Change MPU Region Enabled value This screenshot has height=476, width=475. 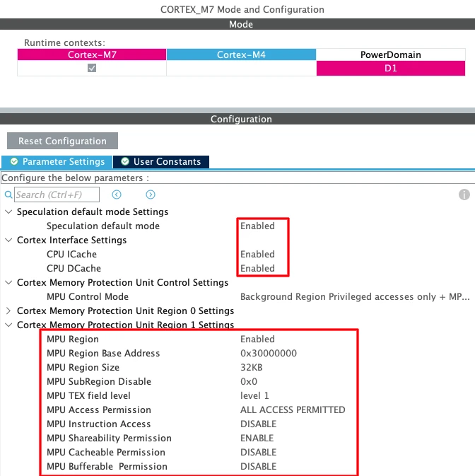point(257,339)
